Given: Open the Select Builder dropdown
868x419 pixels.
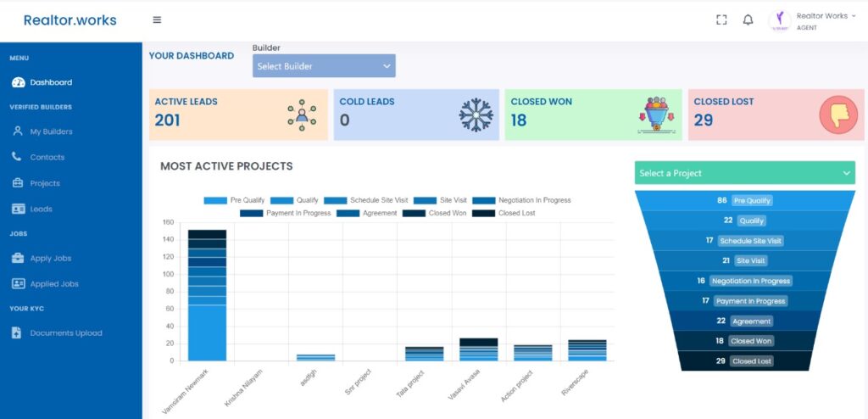Looking at the screenshot, I should (324, 66).
